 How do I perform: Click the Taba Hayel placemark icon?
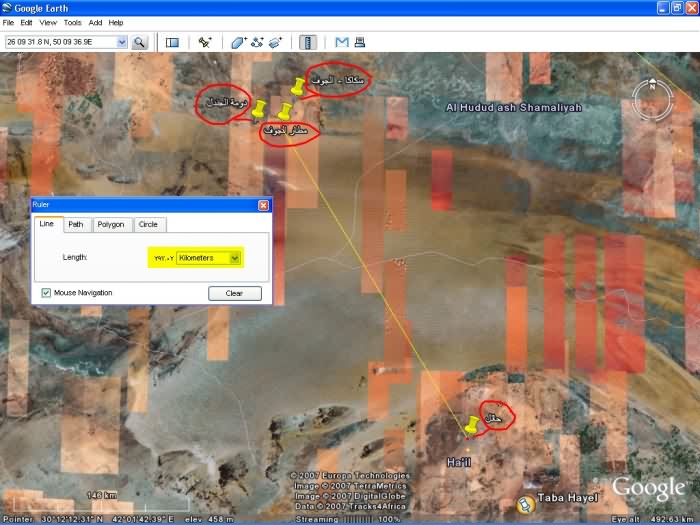[x=525, y=504]
